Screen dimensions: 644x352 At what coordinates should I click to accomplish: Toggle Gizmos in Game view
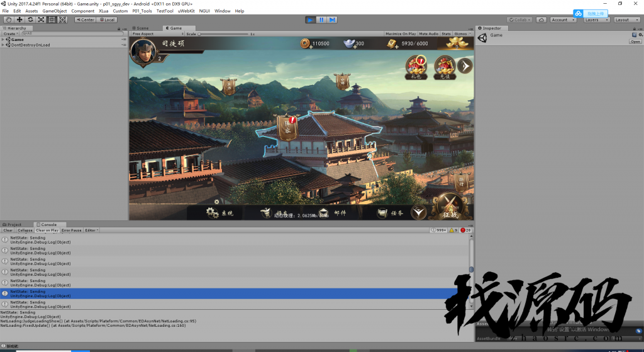click(x=460, y=34)
